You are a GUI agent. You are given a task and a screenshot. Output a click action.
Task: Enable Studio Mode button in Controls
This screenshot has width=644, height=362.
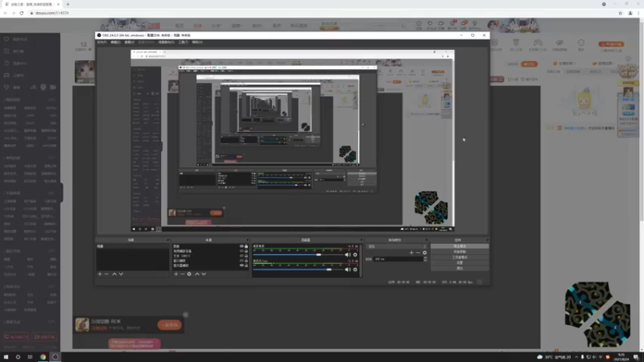pyautogui.click(x=460, y=257)
